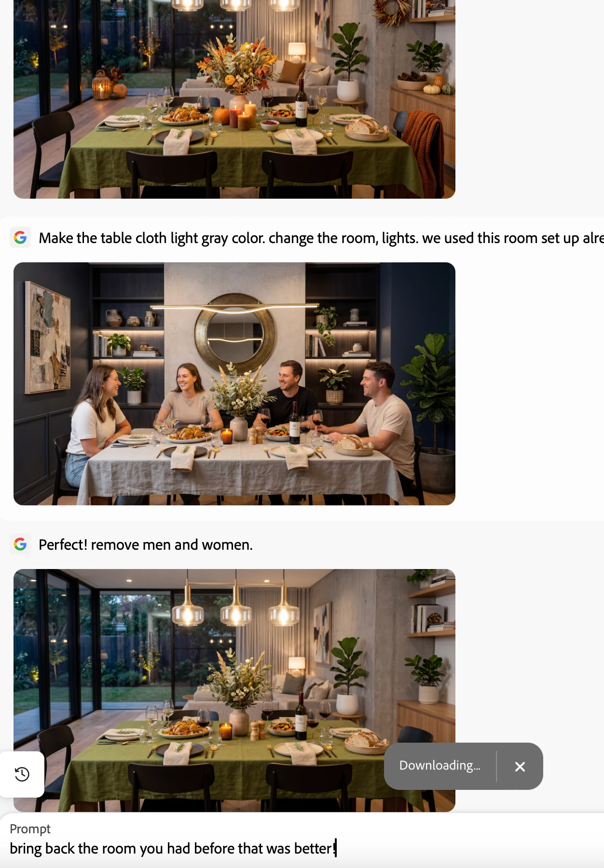Open the top autumn table image with pumpkins
This screenshot has width=604, height=868.
(x=234, y=99)
